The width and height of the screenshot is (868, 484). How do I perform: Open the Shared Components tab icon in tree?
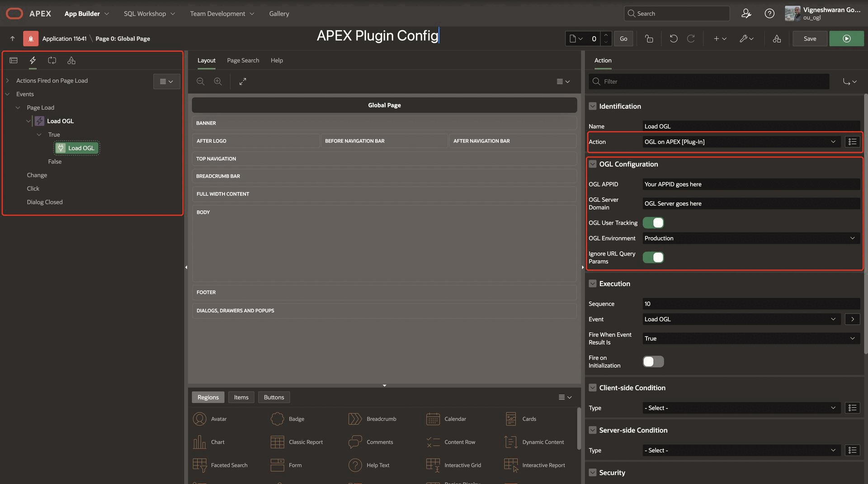click(71, 60)
